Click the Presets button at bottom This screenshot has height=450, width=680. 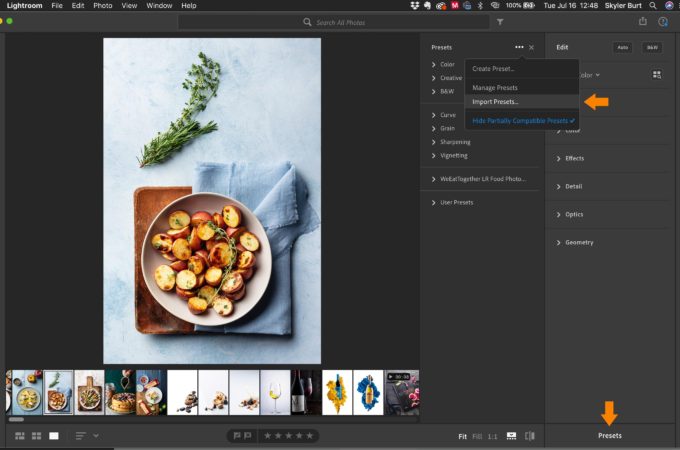coord(610,436)
